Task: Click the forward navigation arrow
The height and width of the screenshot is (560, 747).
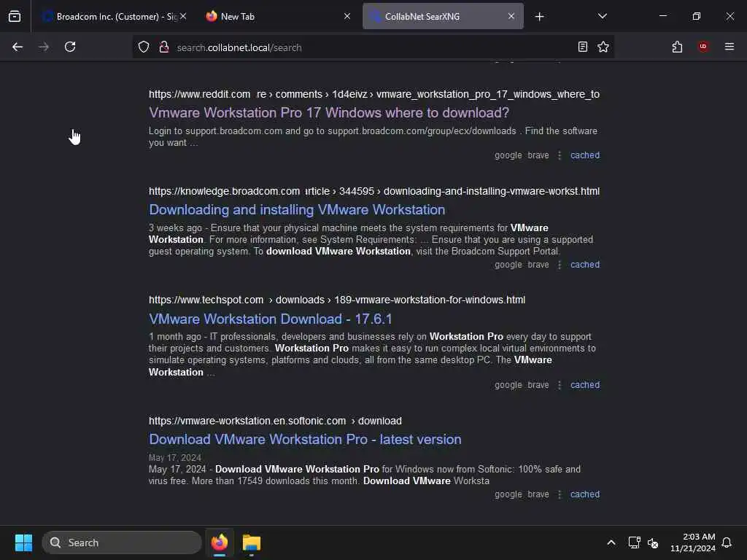Action: point(43,47)
